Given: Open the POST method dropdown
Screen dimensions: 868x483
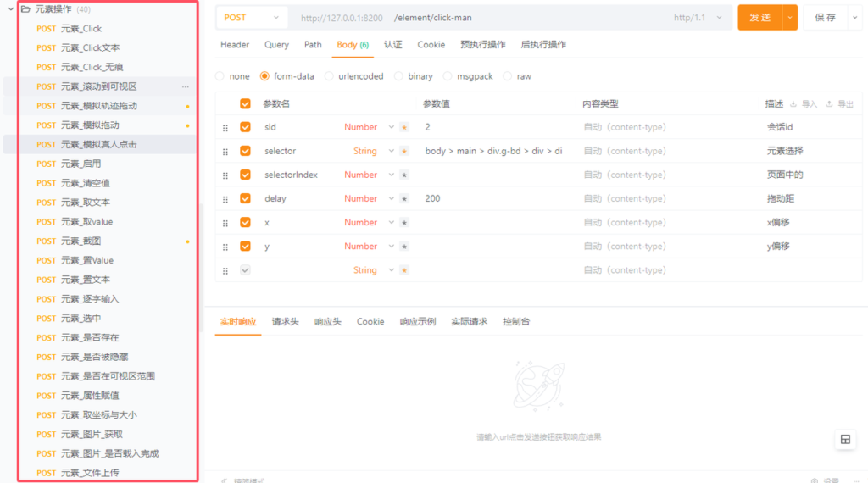Looking at the screenshot, I should click(x=251, y=18).
